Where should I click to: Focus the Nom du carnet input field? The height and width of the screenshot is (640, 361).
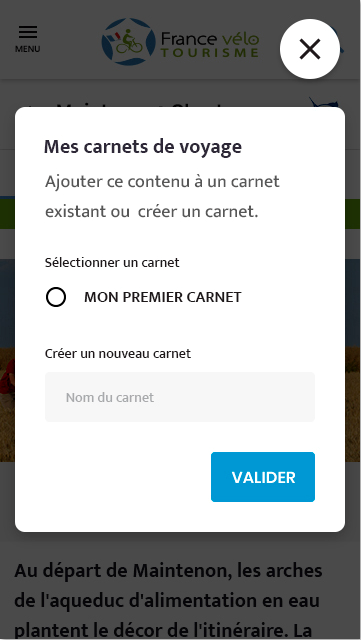tap(180, 397)
